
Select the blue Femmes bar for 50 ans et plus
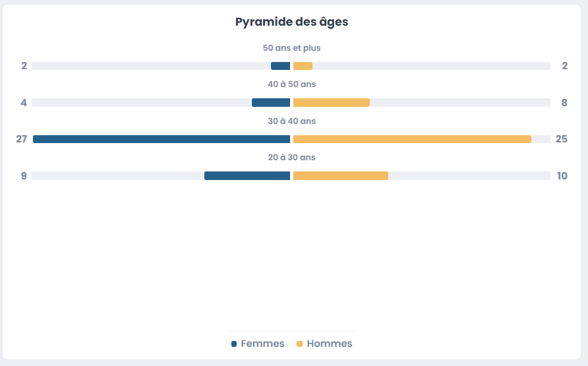(x=280, y=66)
